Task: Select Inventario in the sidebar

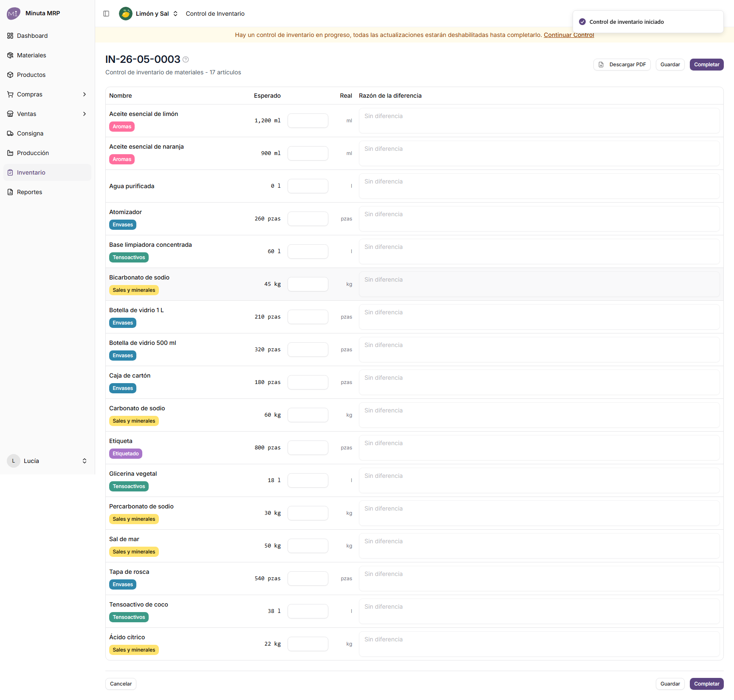Action: coord(48,172)
